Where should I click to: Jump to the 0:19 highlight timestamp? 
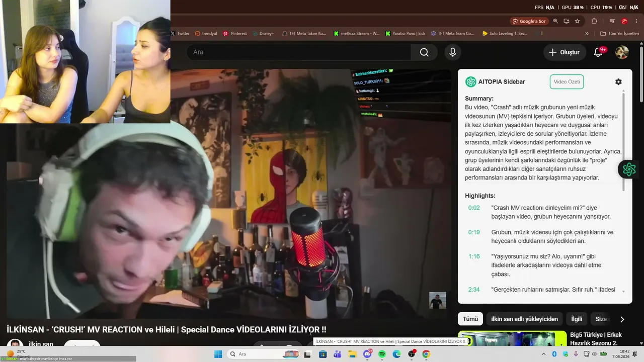coord(474,232)
